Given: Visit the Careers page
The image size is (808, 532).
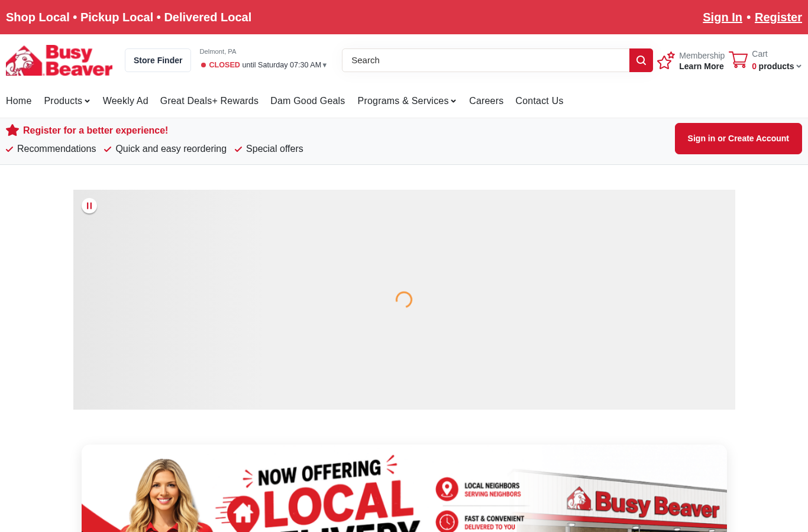Looking at the screenshot, I should coord(486,100).
